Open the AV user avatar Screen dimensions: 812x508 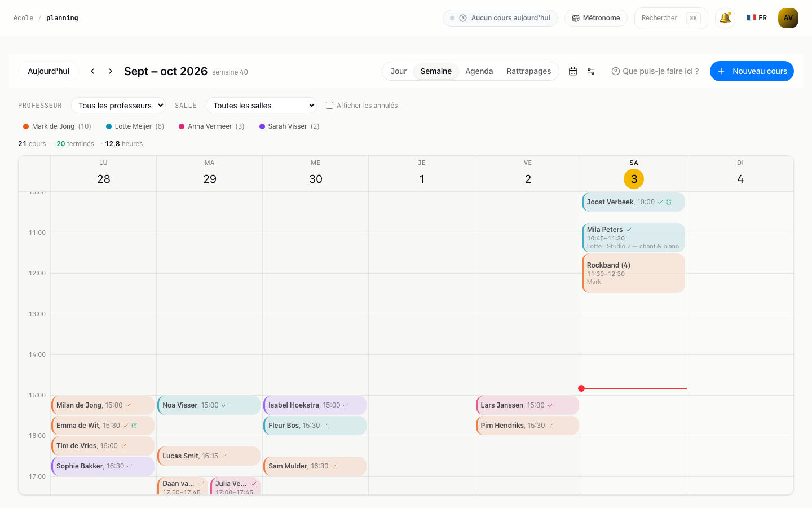[x=788, y=18]
